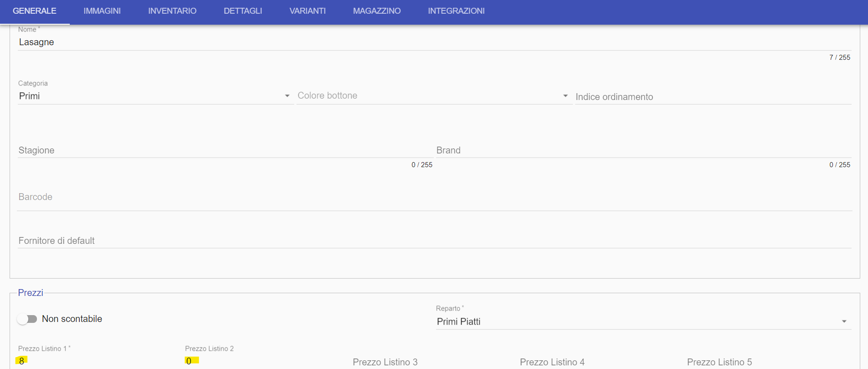Toggle the Non scontabile switch
The width and height of the screenshot is (868, 369).
[x=27, y=319]
